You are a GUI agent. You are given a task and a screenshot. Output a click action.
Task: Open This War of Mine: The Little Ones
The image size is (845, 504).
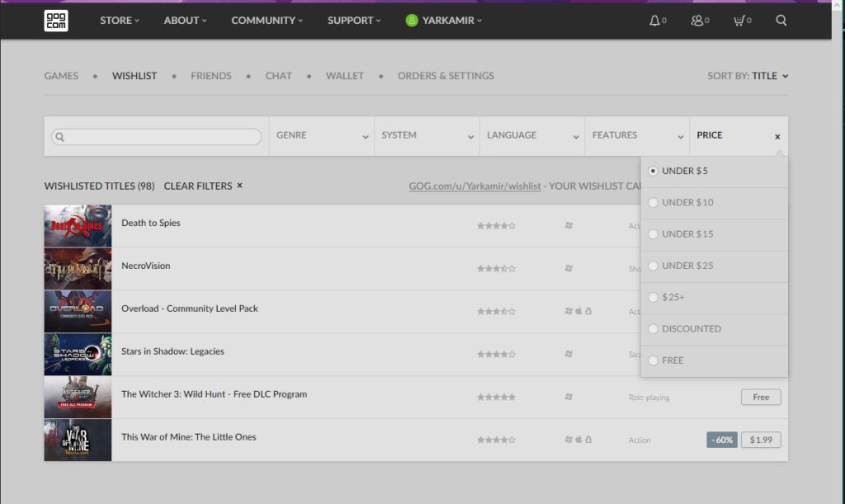pyautogui.click(x=189, y=436)
